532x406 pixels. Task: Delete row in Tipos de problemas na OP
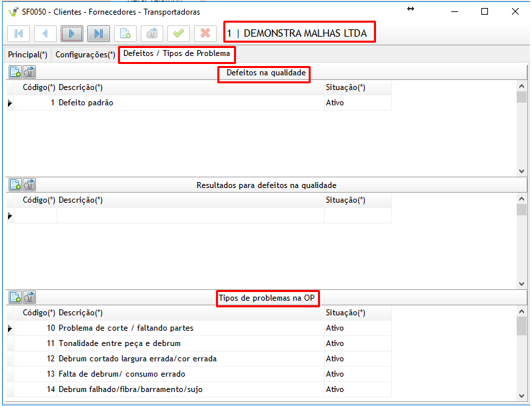[x=29, y=297]
